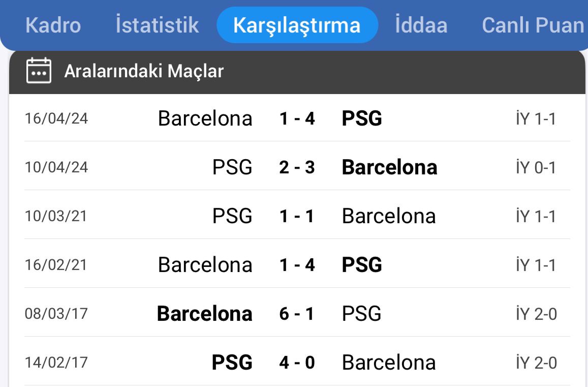
Task: Click the 16/04/24 match date
Action: pyautogui.click(x=56, y=118)
